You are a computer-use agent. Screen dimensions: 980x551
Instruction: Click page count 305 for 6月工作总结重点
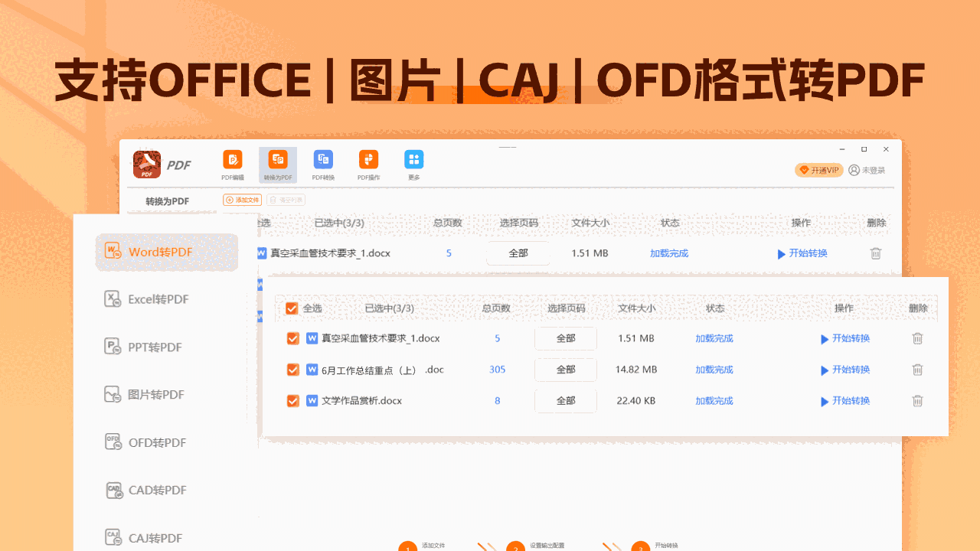[497, 370]
